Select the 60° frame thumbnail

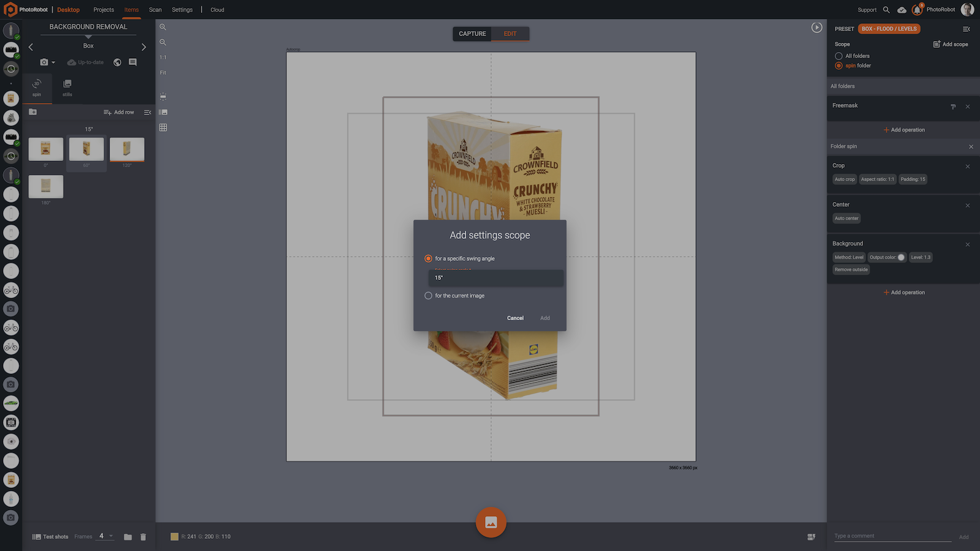point(86,149)
